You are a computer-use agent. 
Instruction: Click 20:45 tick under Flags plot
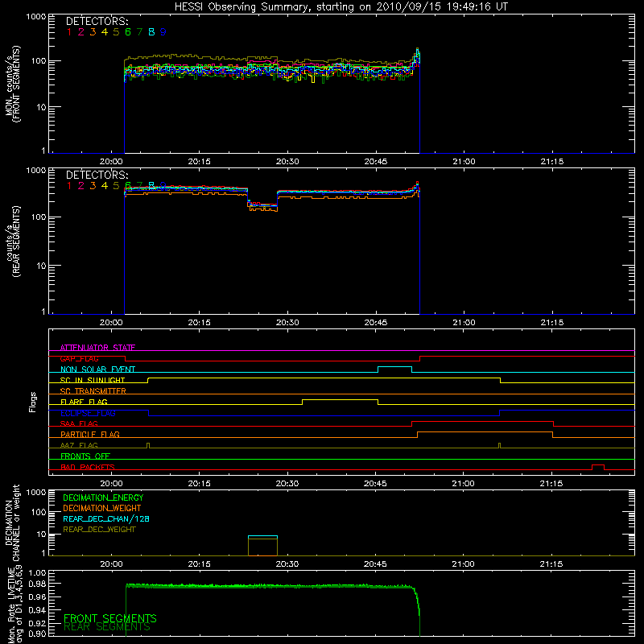tap(375, 484)
